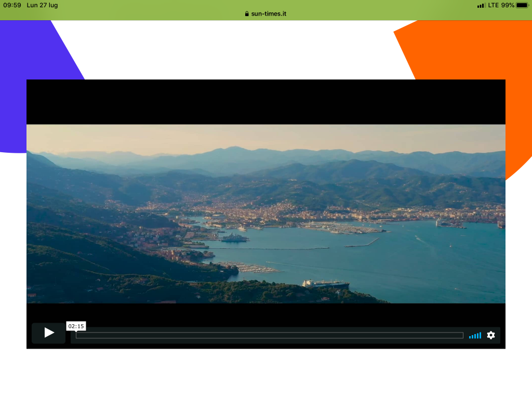
Task: Tap the cellular signal bars icon
Action: coord(481,5)
